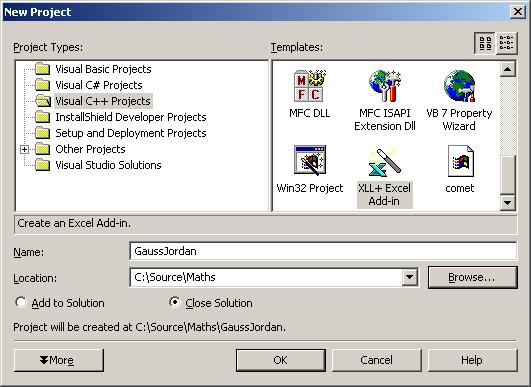
Task: Click the More button
Action: coord(59,360)
